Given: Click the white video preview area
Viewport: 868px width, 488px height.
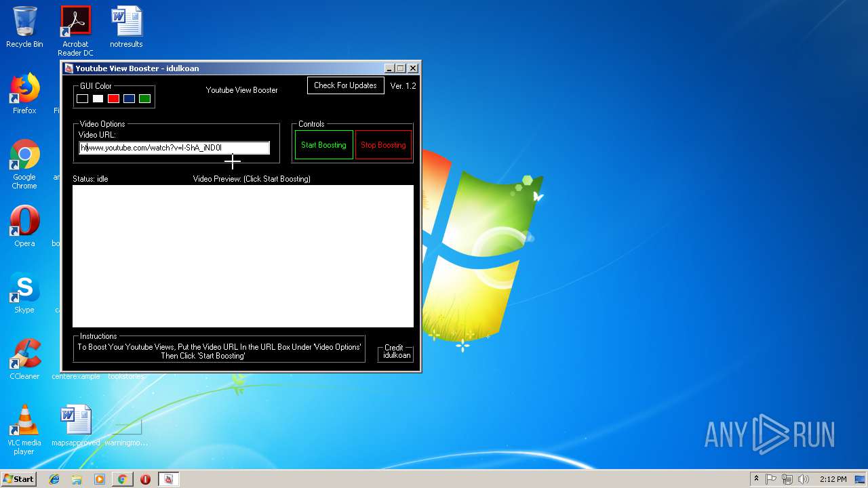Looking at the screenshot, I should tap(243, 256).
